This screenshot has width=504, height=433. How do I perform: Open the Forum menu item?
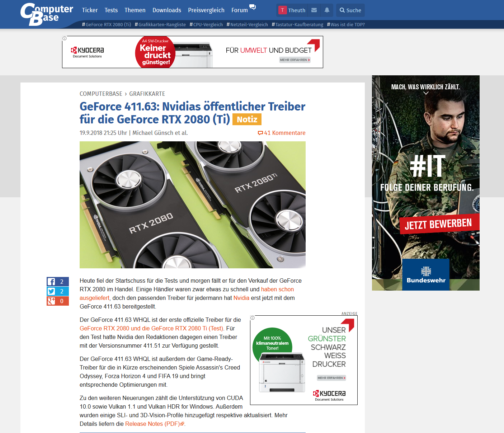(x=240, y=10)
